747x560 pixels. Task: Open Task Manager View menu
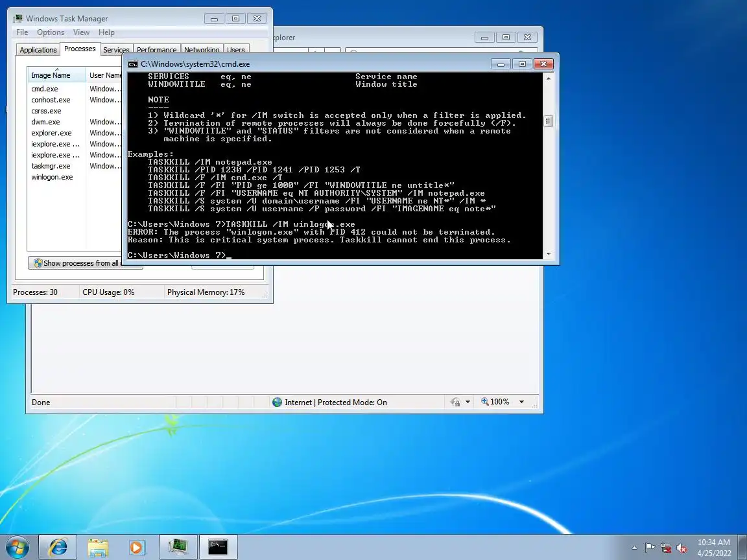coord(81,32)
